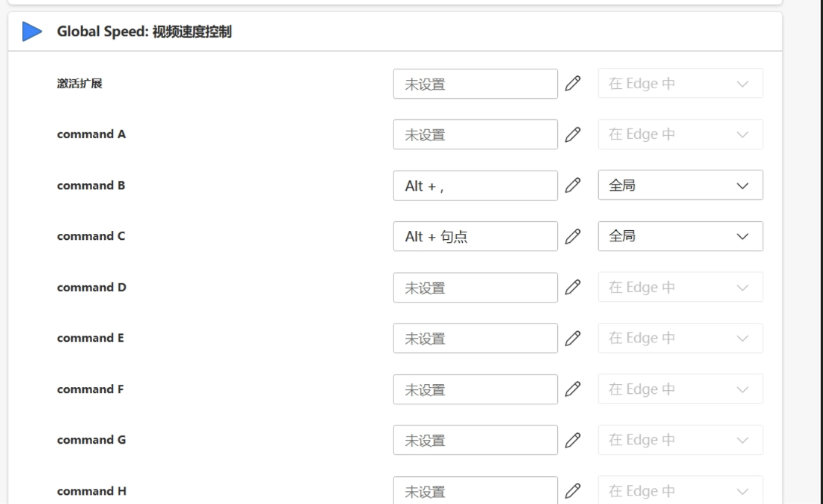Click pencil icon beside command C shortcut
Viewport: 823px width, 504px height.
(x=572, y=236)
